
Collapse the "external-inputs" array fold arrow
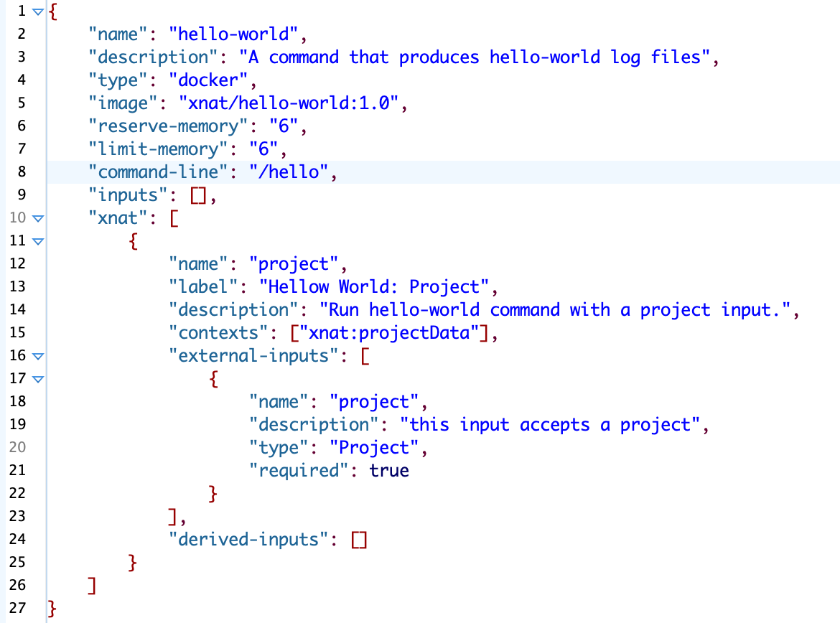click(37, 356)
